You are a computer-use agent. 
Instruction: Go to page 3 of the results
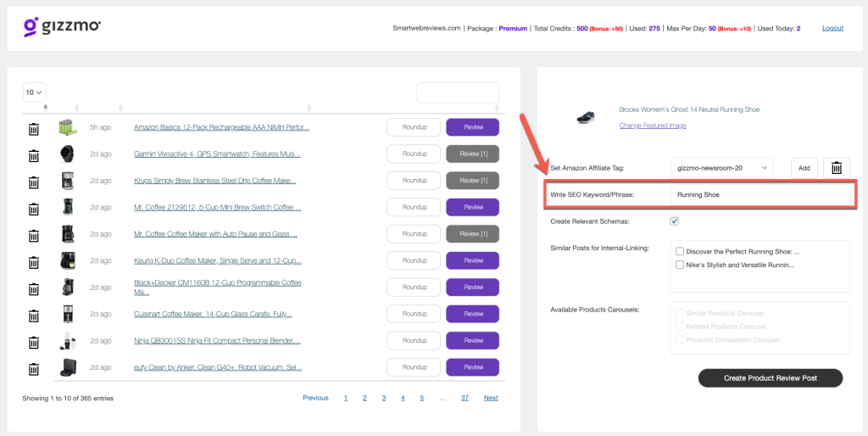point(383,398)
